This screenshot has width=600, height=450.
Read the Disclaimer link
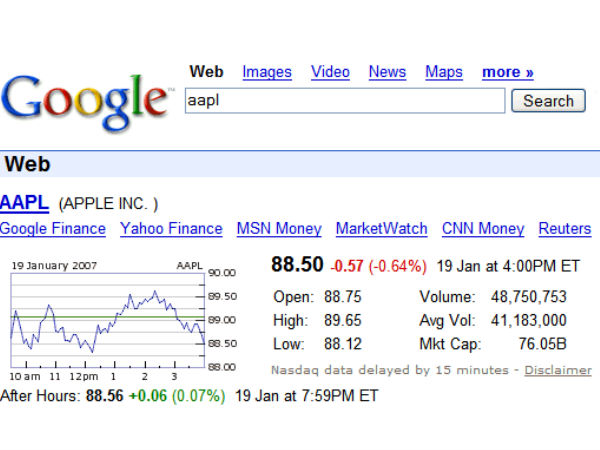point(558,370)
